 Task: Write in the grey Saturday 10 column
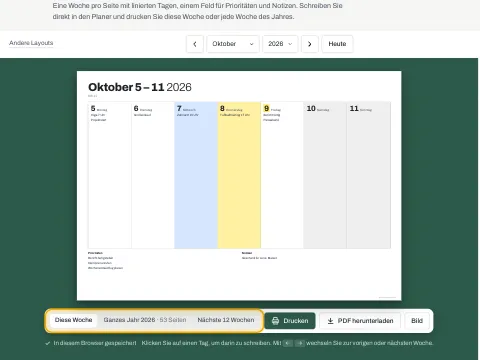coord(325,175)
